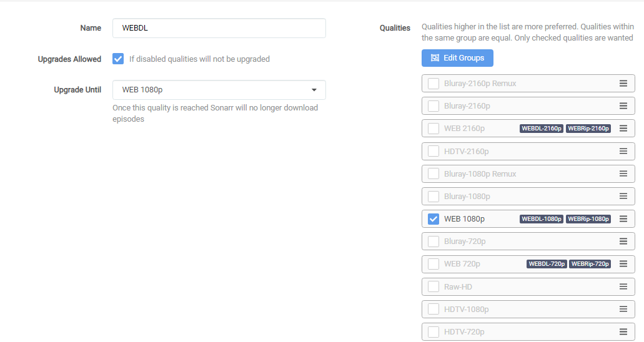The image size is (644, 342).
Task: Click the Upgrade Until dropdown arrow
Action: [314, 90]
